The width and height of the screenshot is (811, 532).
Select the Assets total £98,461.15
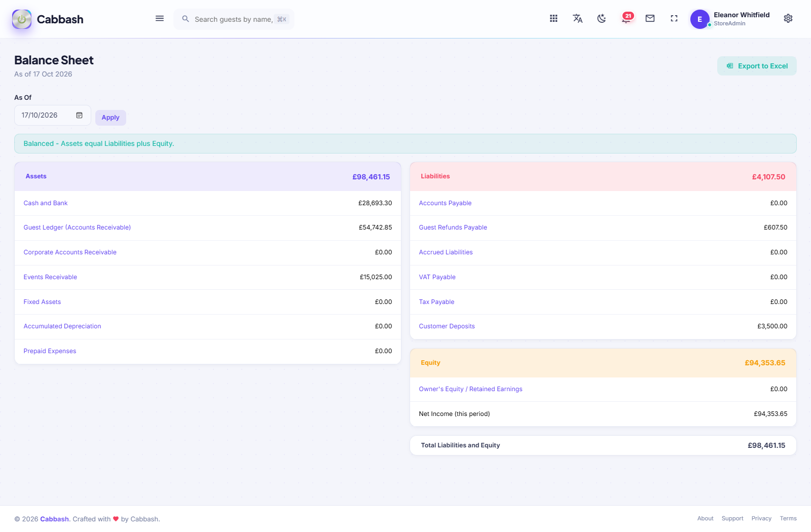371,177
